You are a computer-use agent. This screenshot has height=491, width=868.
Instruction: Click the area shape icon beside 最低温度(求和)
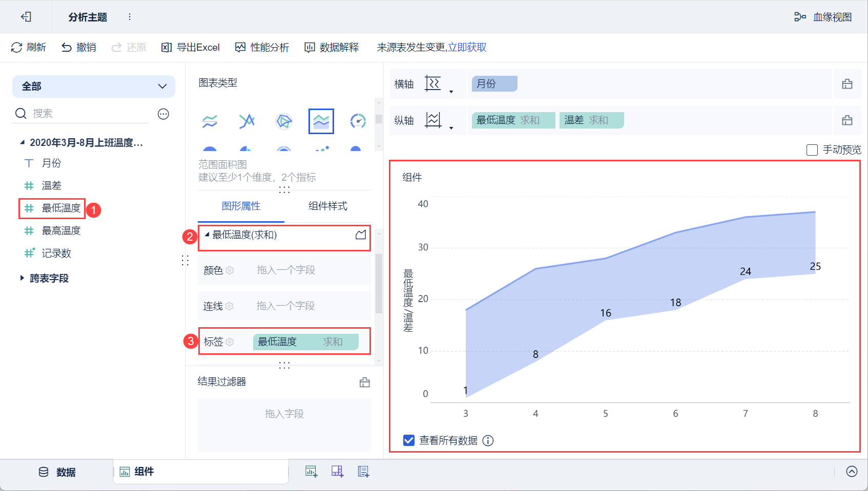(361, 234)
